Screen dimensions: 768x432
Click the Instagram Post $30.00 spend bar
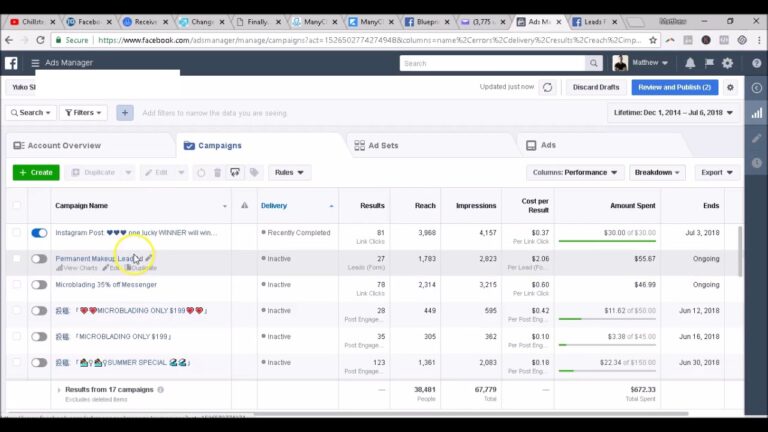[x=607, y=241]
